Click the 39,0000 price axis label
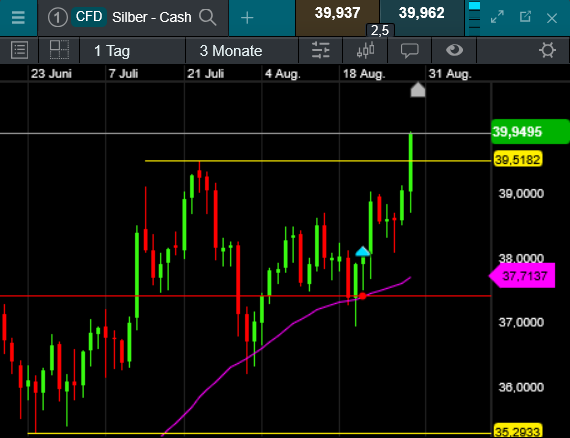 521,193
